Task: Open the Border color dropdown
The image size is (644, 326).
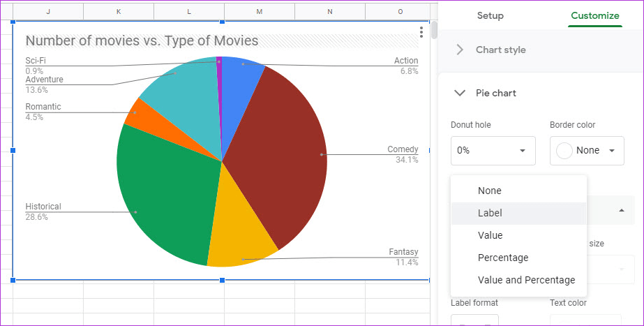Action: point(587,151)
